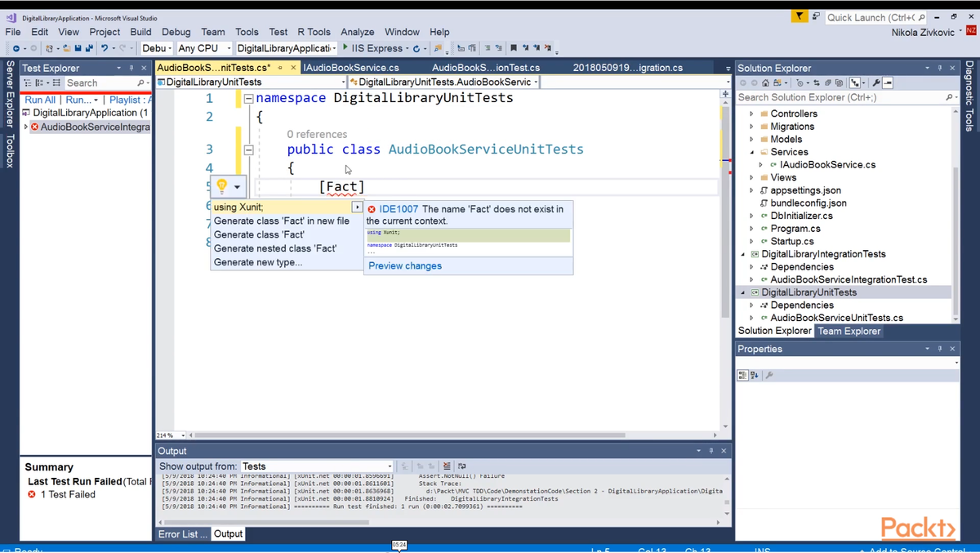
Task: Expand the Controllers folder node
Action: click(751, 114)
